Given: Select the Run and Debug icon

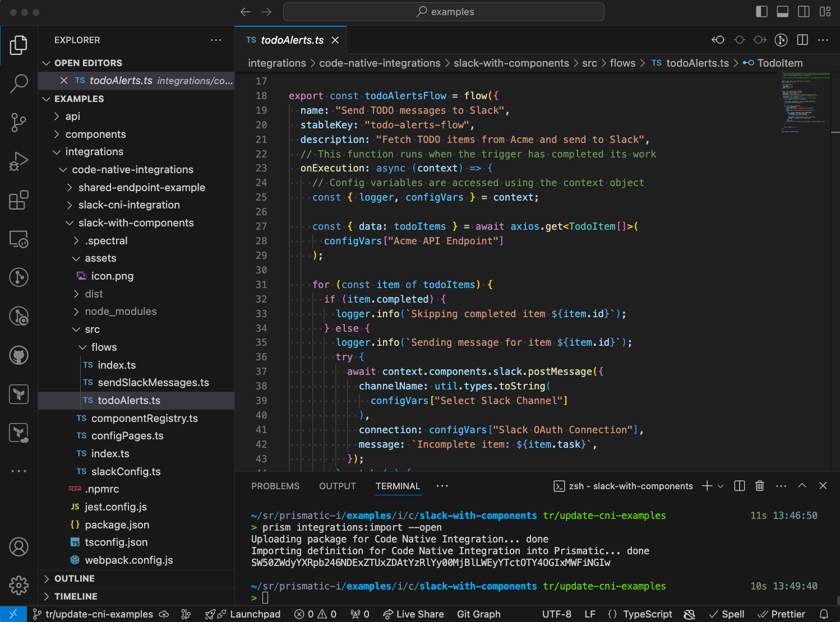Looking at the screenshot, I should (19, 161).
